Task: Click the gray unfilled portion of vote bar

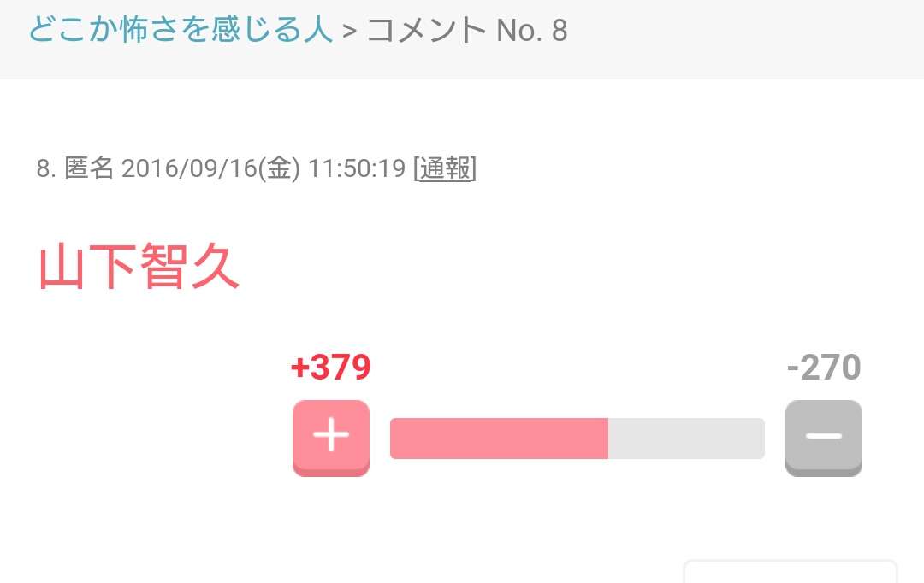Action: point(686,439)
